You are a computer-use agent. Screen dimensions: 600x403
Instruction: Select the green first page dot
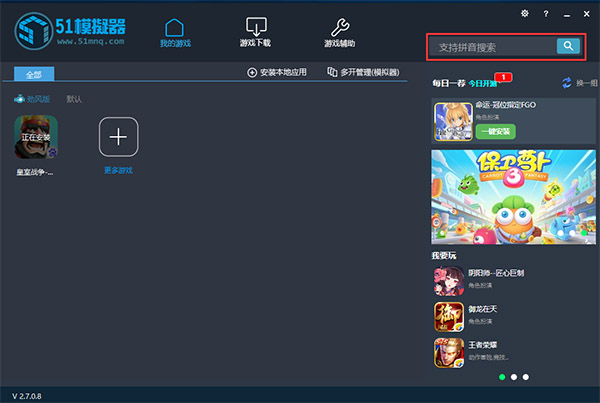[x=502, y=377]
